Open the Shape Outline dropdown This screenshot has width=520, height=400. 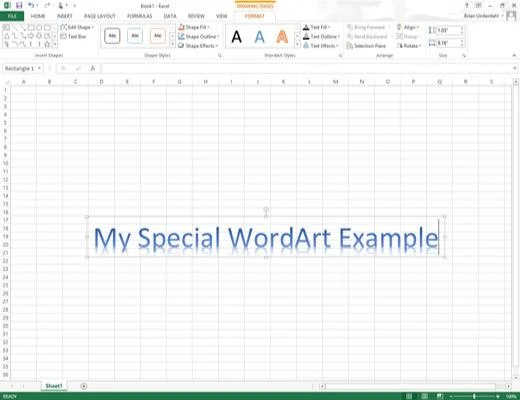tap(199, 36)
